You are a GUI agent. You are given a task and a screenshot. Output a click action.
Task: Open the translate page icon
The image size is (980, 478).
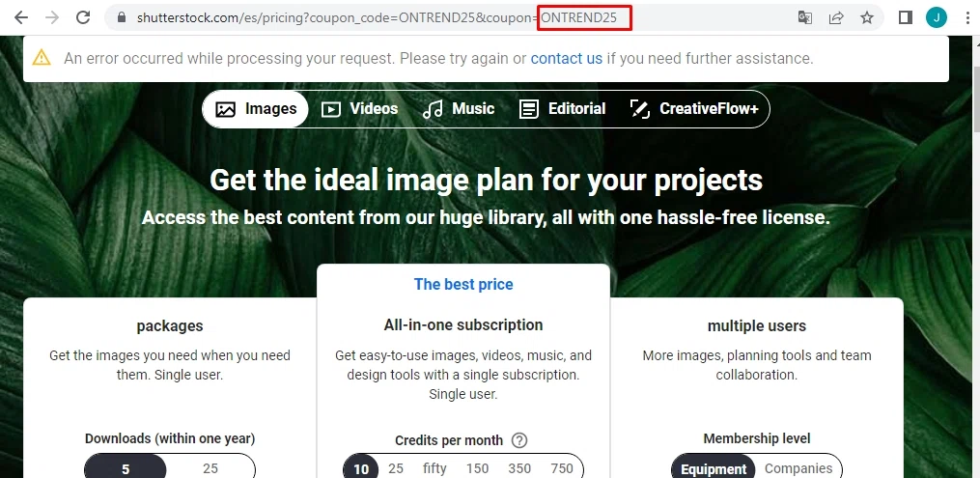coord(805,17)
